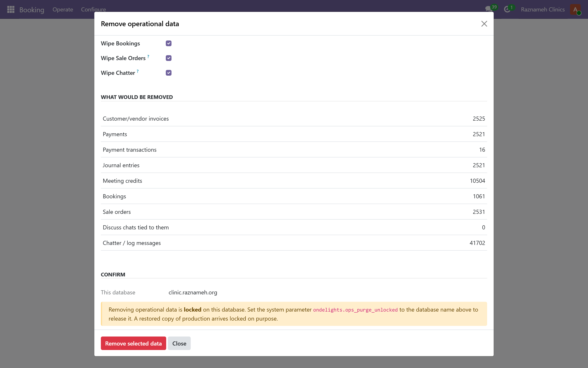Click the Remove operational data title

pos(140,24)
